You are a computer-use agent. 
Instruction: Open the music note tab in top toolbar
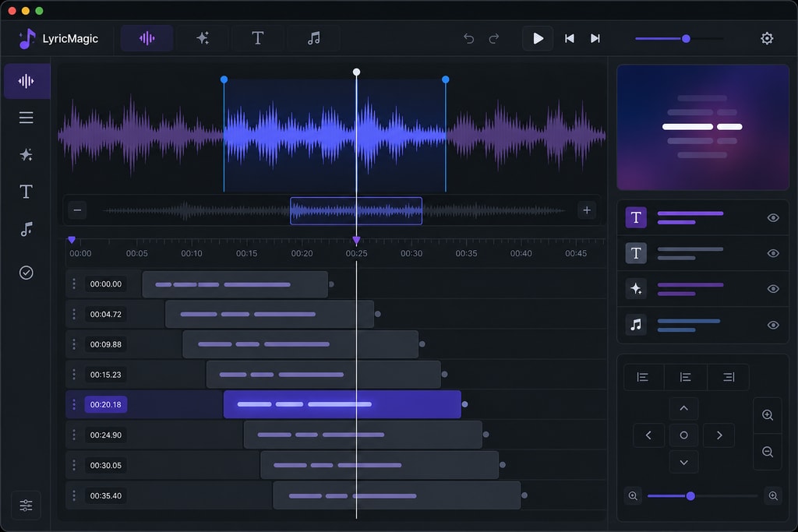313,38
